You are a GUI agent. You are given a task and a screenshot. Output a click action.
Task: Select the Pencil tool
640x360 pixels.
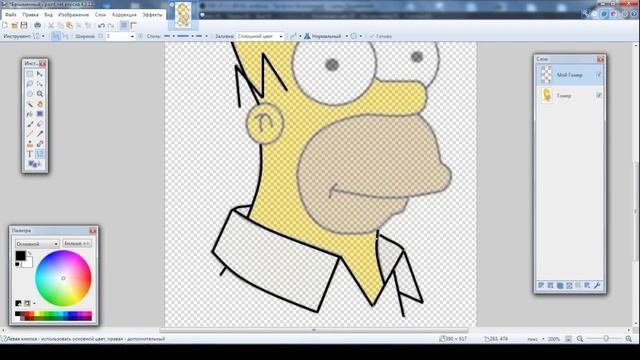pos(30,134)
